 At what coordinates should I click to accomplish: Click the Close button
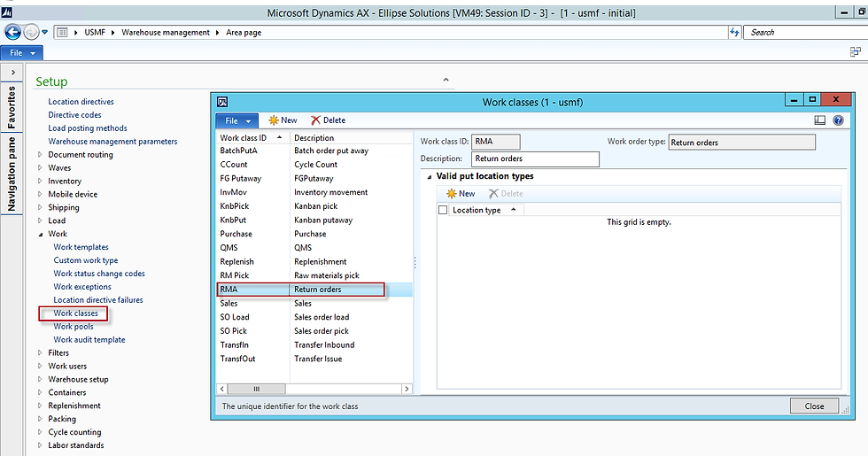[x=814, y=406]
